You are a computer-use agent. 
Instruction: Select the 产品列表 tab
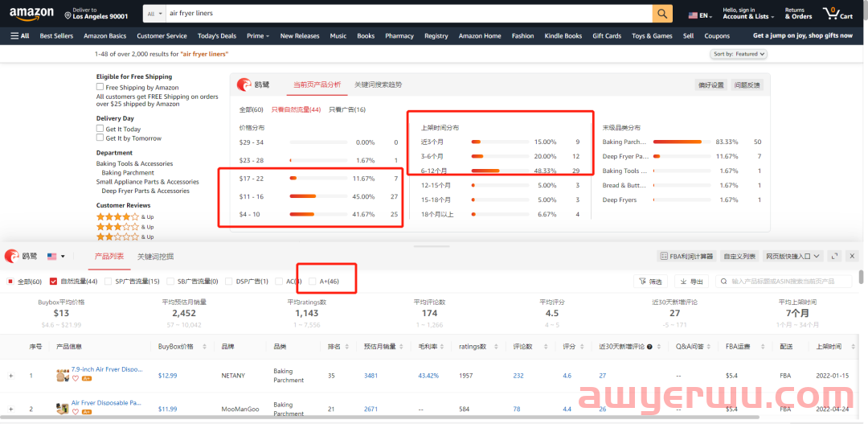(109, 256)
